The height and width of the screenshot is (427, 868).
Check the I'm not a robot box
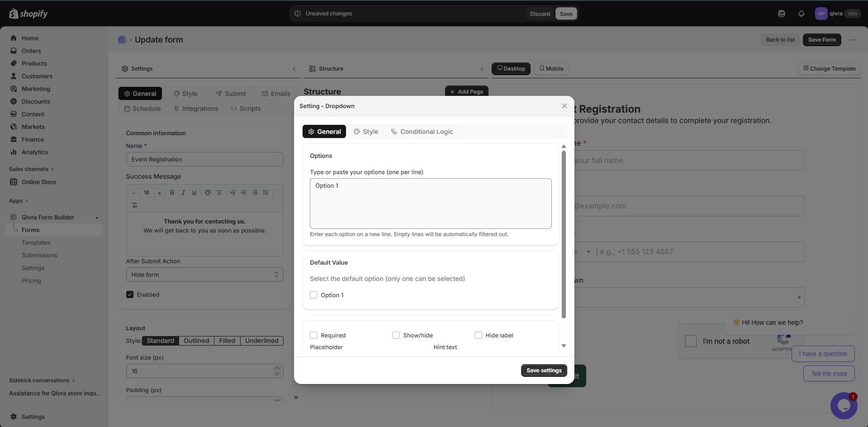pos(691,341)
